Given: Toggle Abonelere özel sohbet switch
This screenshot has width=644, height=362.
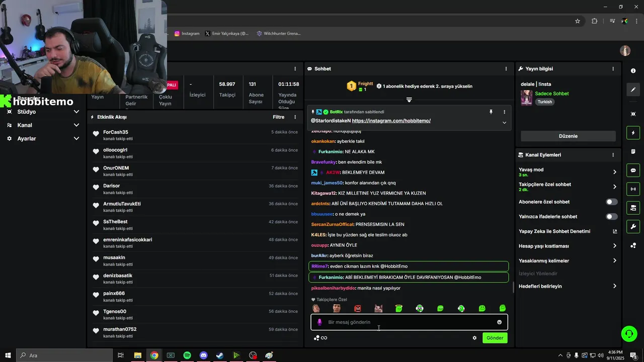Looking at the screenshot, I should [x=611, y=202].
